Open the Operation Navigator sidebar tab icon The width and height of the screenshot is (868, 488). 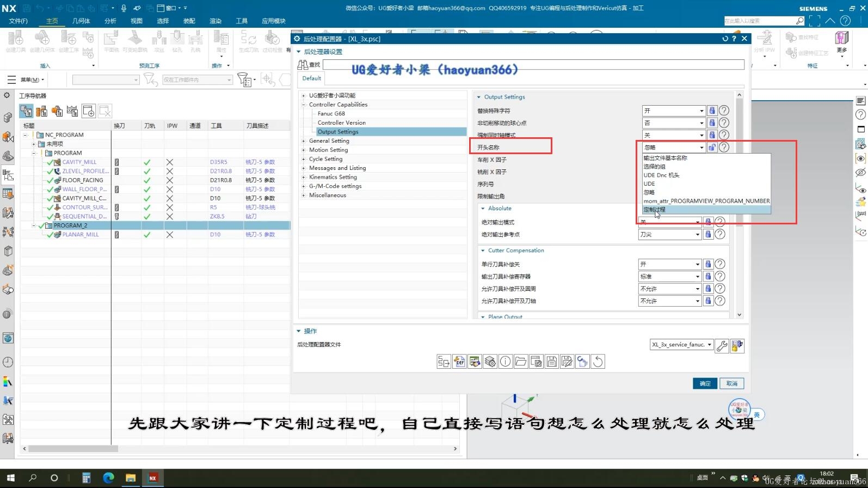tap(8, 175)
